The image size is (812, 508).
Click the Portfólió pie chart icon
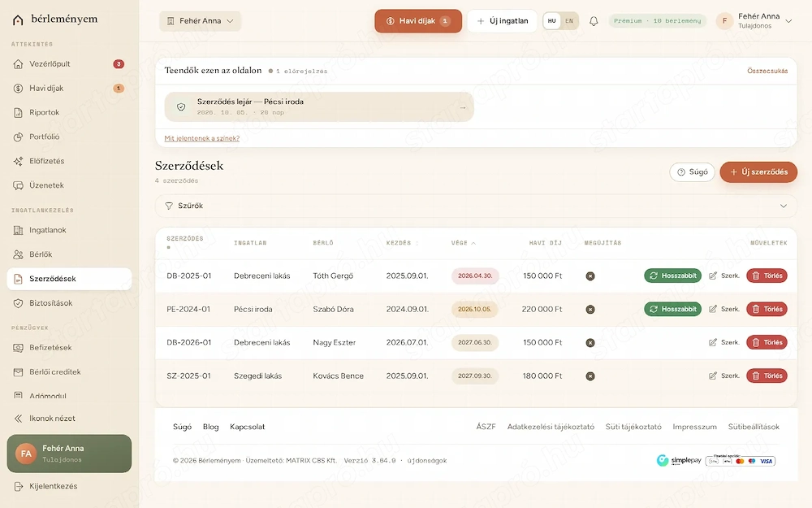[18, 137]
